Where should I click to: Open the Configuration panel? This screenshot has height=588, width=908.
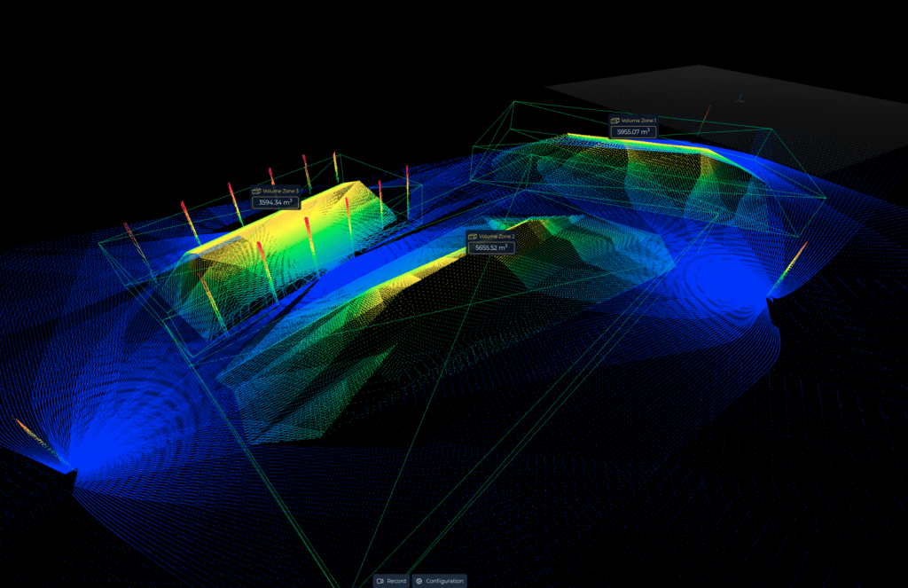pyautogui.click(x=442, y=582)
